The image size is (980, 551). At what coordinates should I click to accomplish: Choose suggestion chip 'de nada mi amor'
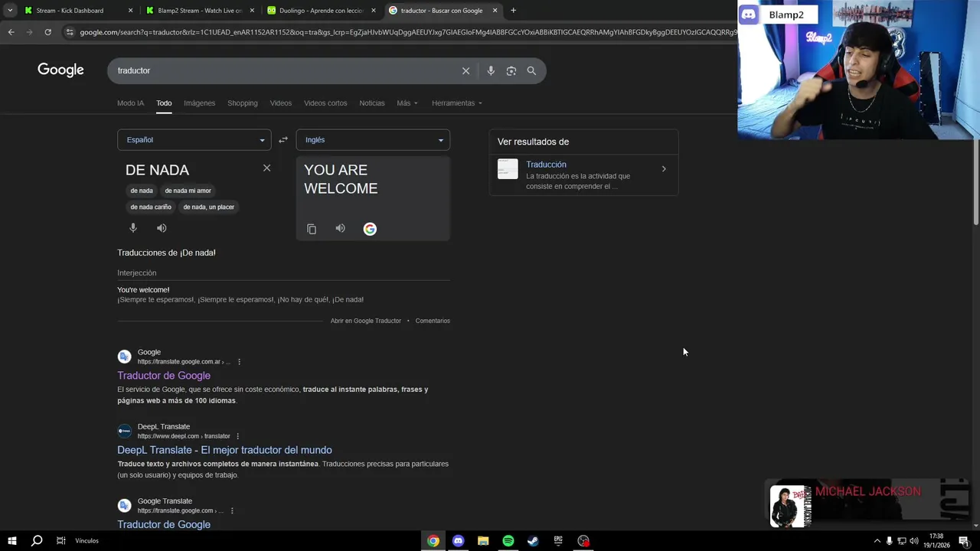click(x=188, y=191)
